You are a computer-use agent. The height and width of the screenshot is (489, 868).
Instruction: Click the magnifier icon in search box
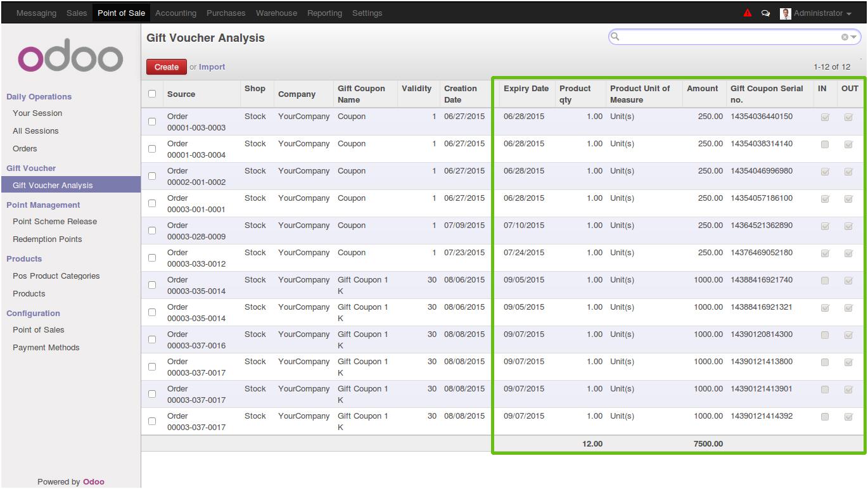tap(615, 37)
